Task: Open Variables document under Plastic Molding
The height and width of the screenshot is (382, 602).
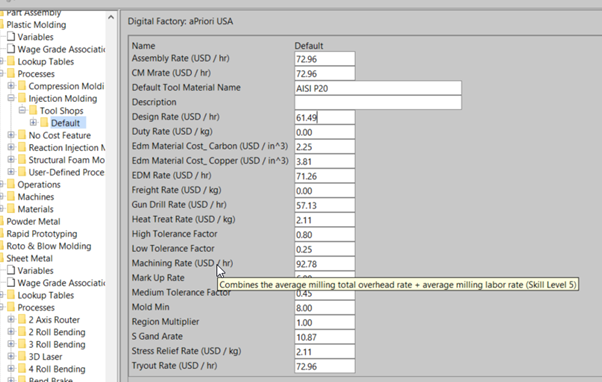Action: click(x=31, y=37)
